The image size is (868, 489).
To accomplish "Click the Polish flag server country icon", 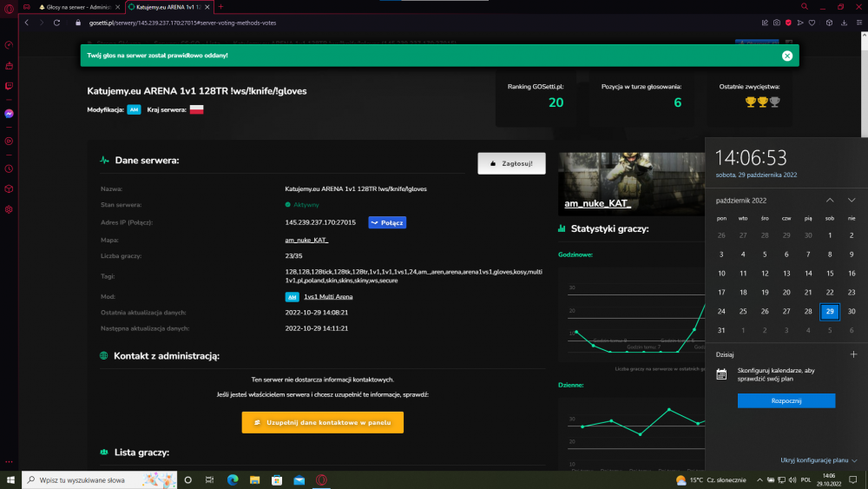I will coord(196,109).
